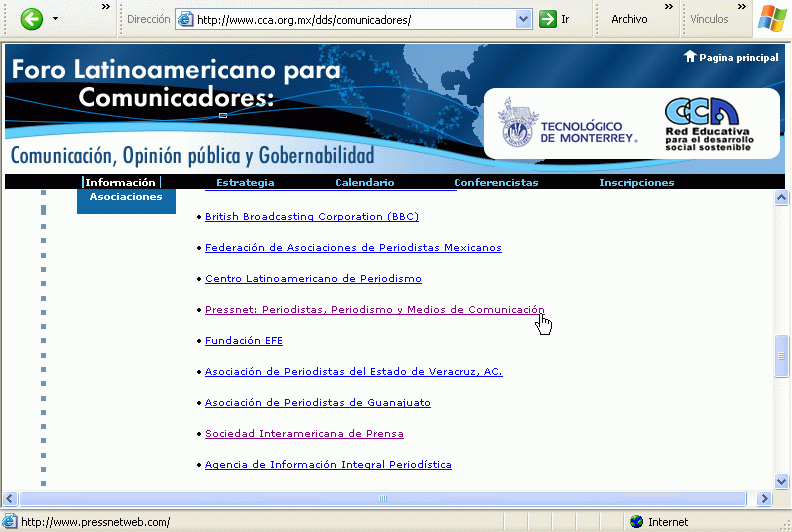The image size is (792, 532).
Task: Click the CCA Red Educativa logo
Action: pyautogui.click(x=709, y=124)
